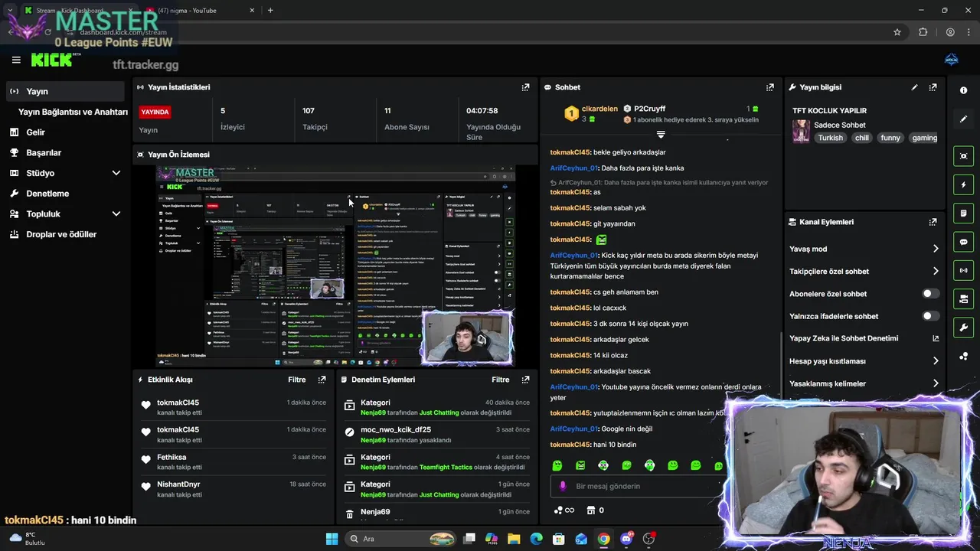The height and width of the screenshot is (551, 980).
Task: Open OBS Studio from the taskbar
Action: pos(649,539)
